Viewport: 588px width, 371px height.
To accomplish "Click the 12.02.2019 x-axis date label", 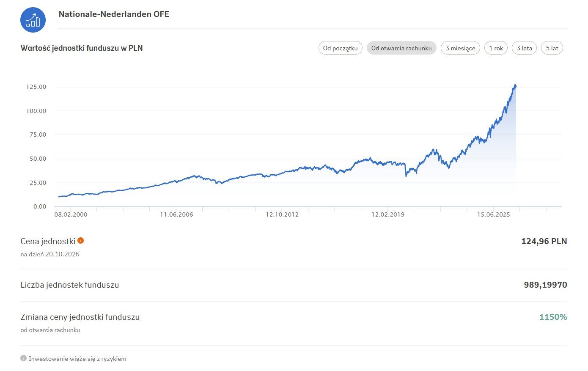I will pyautogui.click(x=388, y=214).
